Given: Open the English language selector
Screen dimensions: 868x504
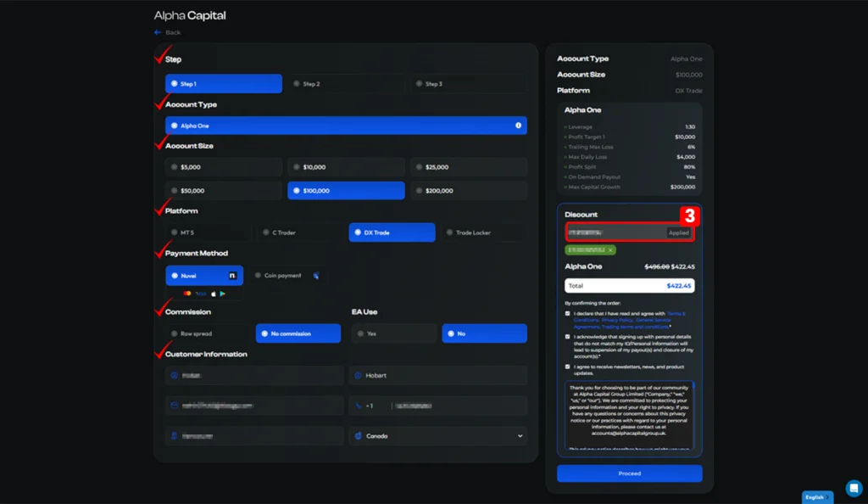Looking at the screenshot, I should click(818, 497).
